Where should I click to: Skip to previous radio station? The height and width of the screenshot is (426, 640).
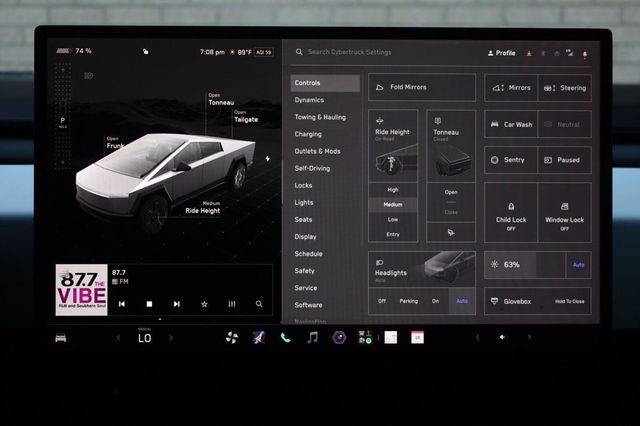point(122,304)
